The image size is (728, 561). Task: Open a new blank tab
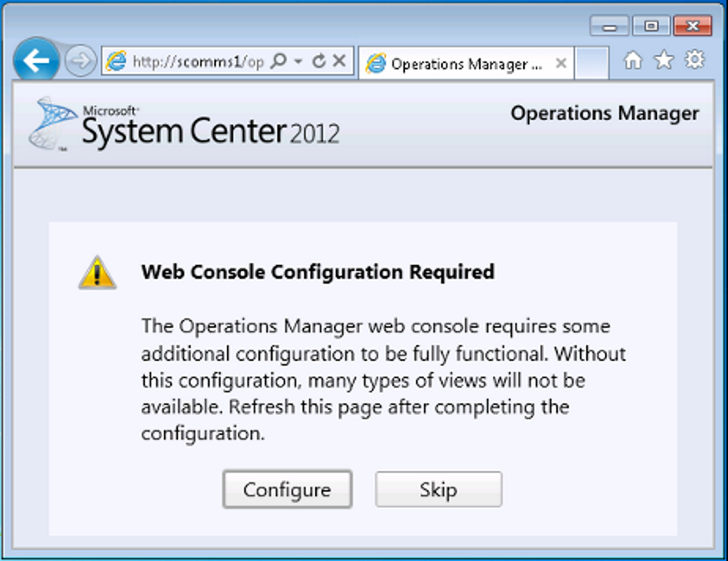592,63
